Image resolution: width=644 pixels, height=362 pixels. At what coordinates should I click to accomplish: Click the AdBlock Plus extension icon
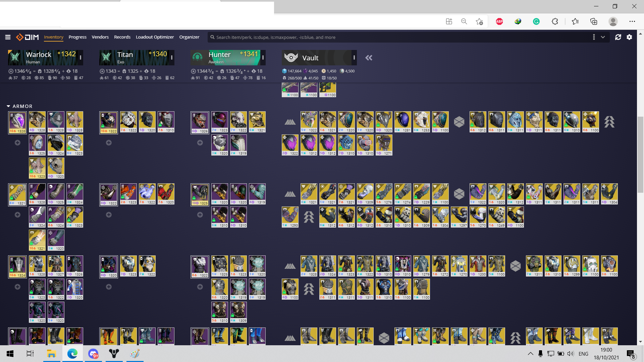point(499,21)
